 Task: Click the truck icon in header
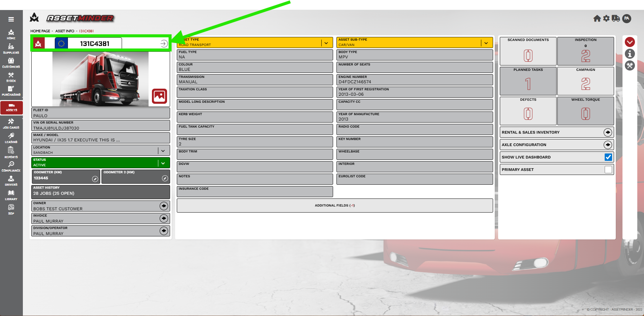[x=616, y=18]
